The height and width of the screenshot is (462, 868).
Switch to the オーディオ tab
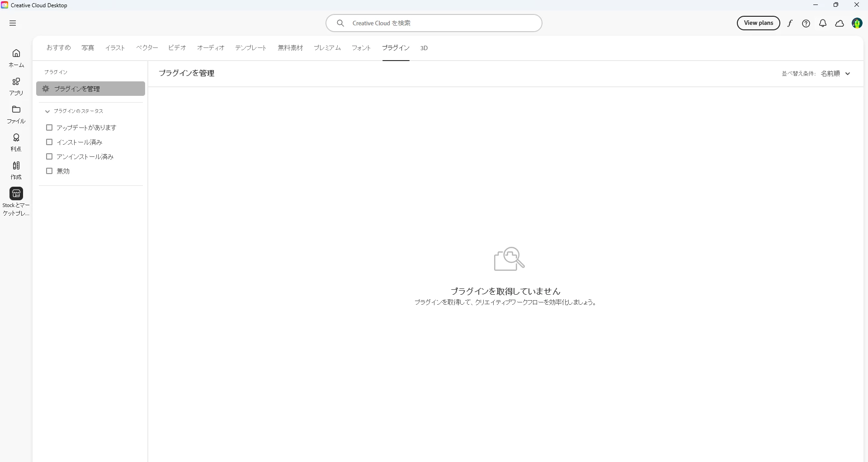pos(211,47)
